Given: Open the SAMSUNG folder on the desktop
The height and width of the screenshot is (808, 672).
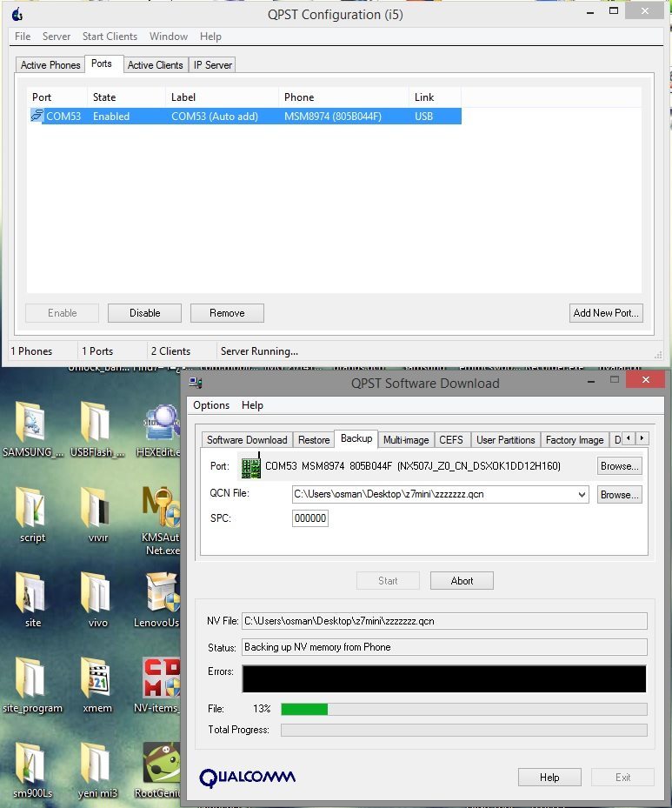Looking at the screenshot, I should point(33,424).
